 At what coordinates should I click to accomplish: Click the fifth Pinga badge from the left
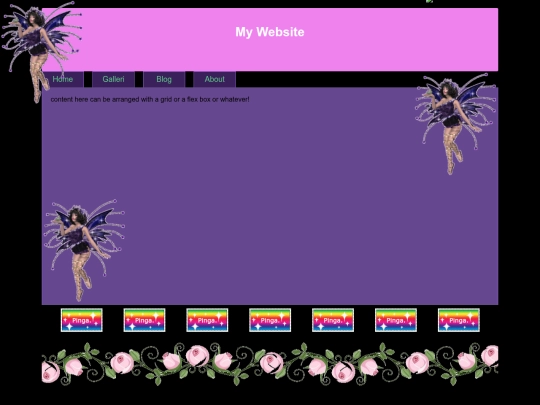coord(333,320)
